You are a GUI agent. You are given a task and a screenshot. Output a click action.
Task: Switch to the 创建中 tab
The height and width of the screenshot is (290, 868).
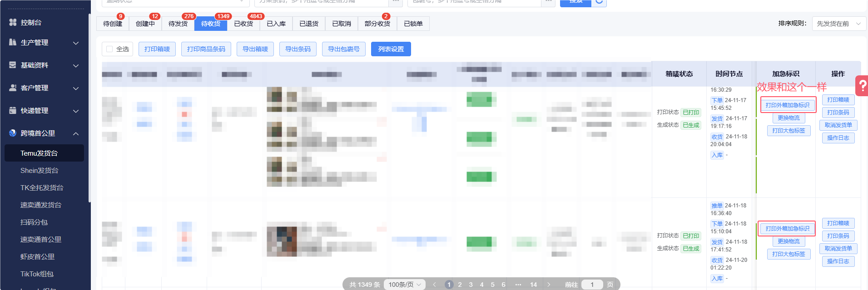pyautogui.click(x=145, y=24)
